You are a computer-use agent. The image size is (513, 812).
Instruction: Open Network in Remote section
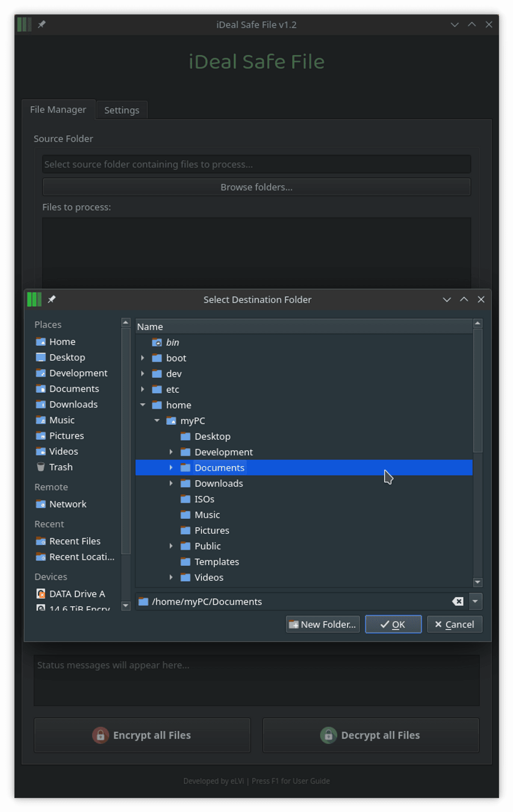[x=68, y=504]
